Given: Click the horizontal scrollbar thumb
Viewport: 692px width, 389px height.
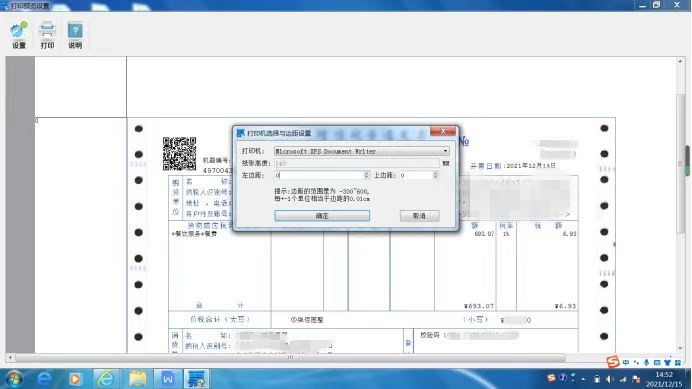Looking at the screenshot, I should tap(290, 357).
